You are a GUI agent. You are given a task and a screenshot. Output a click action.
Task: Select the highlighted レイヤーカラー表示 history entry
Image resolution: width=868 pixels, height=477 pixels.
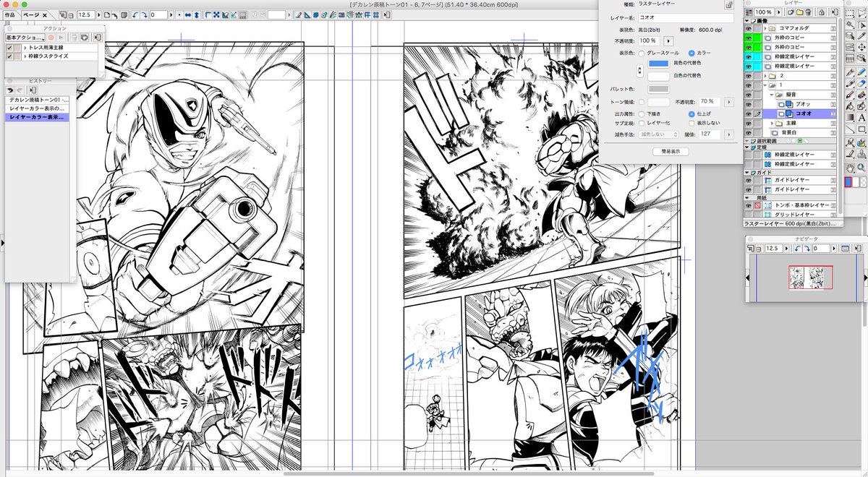(38, 117)
